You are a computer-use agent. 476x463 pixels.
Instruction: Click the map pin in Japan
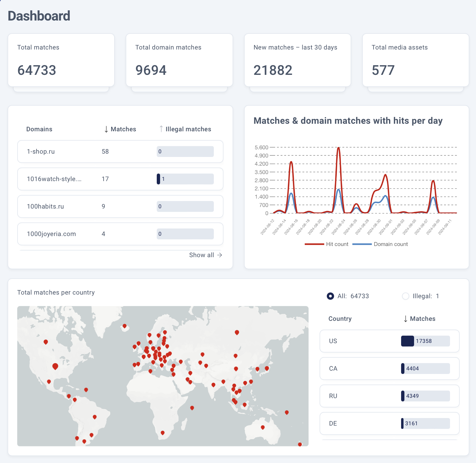tap(267, 368)
